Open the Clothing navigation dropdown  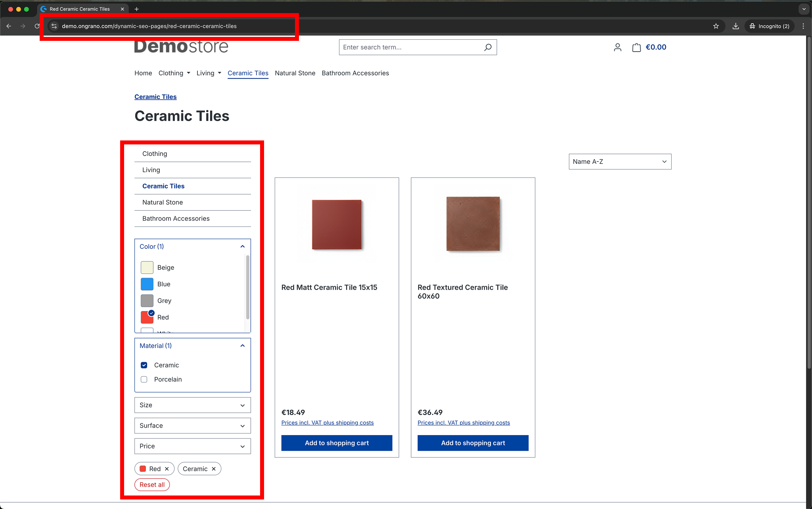tap(174, 73)
